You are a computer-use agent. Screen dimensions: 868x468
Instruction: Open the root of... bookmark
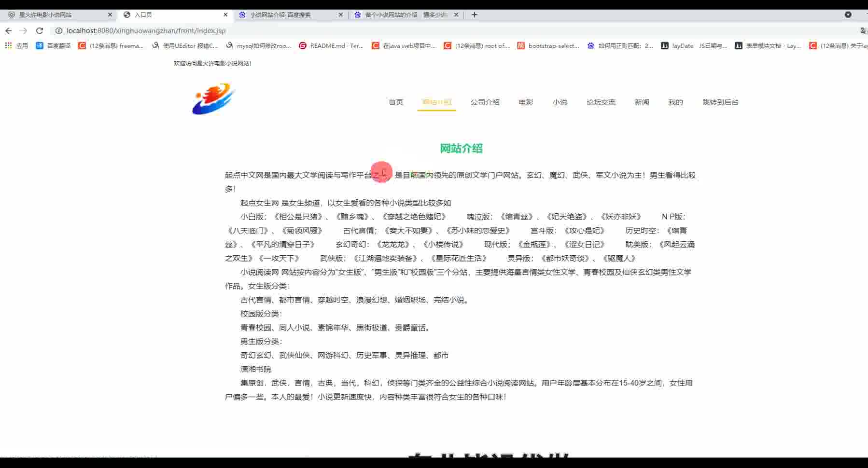click(477, 46)
